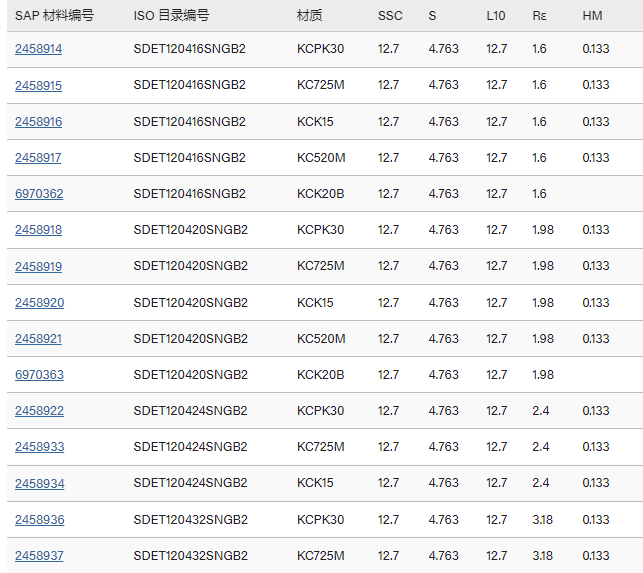Select SAP material 2458922
This screenshot has width=643, height=573.
[39, 411]
